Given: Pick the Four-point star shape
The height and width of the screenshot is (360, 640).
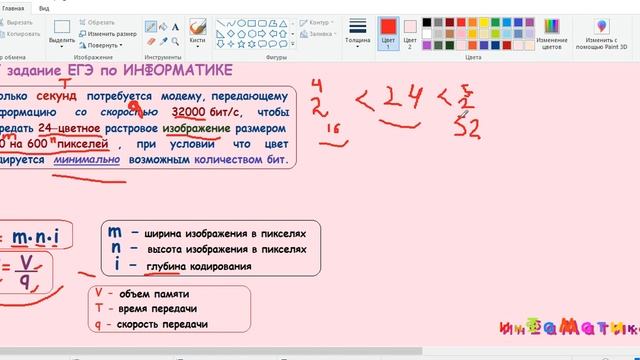Looking at the screenshot, I should (x=231, y=44).
